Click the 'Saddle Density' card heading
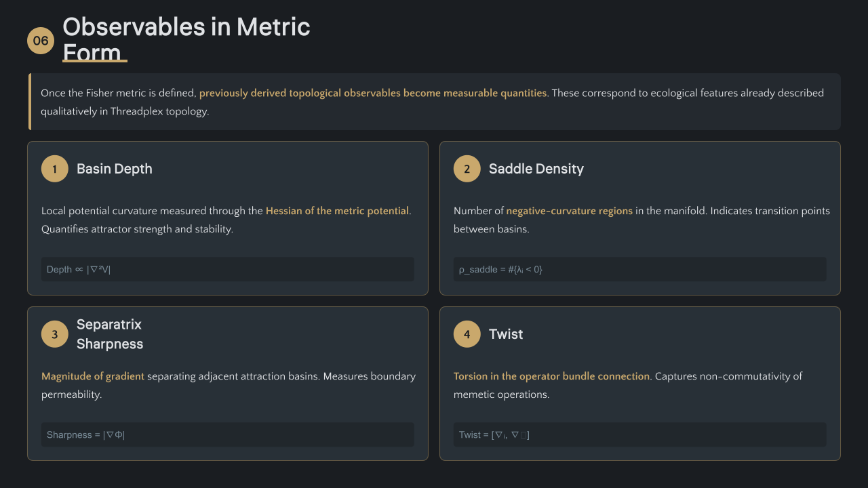Screen dimensions: 868x488 click(536, 169)
